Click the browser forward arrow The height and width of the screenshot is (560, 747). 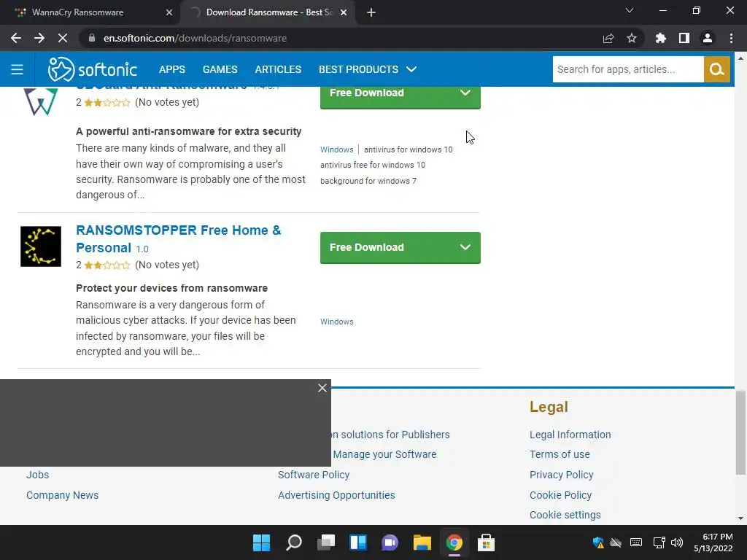pos(39,38)
